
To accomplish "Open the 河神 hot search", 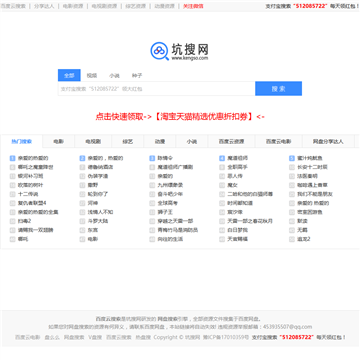I will [93, 203].
